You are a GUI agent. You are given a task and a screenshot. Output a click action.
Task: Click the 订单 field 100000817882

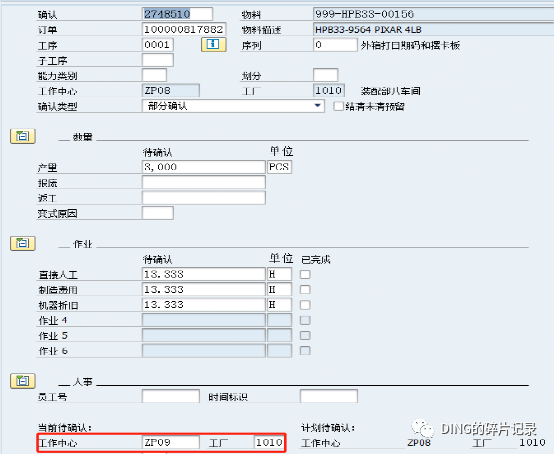[x=184, y=29]
